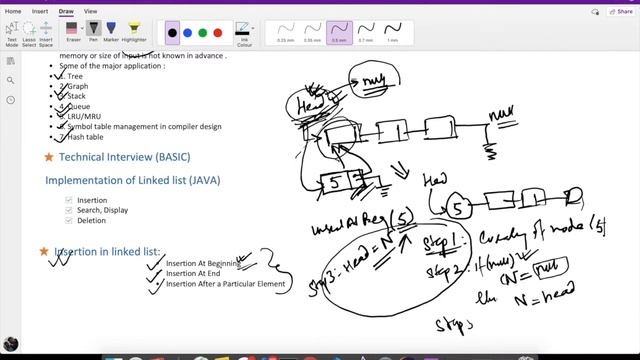Click the Stack list item
The height and width of the screenshot is (360, 640).
pos(76,96)
